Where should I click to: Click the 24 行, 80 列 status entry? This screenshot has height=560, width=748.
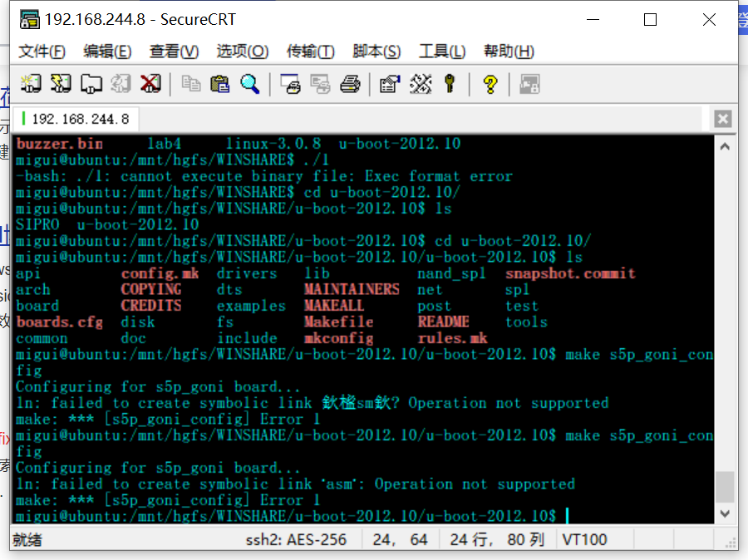[x=497, y=539]
